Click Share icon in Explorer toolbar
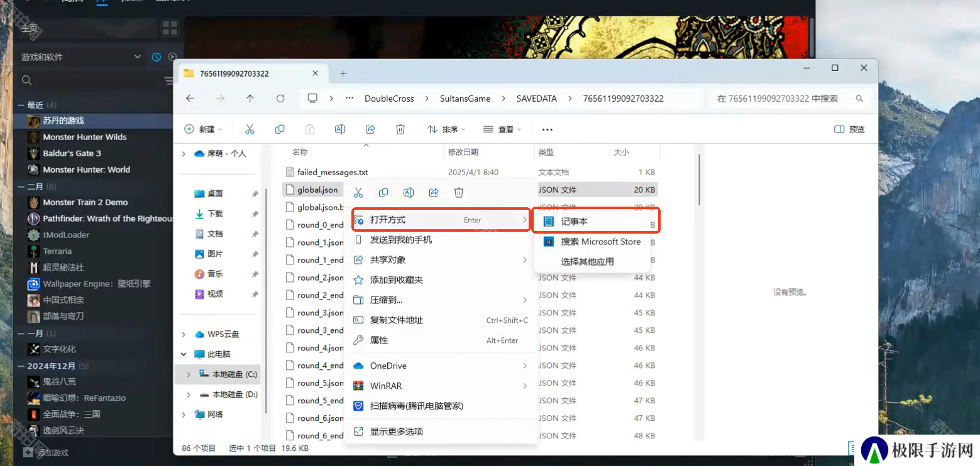Screen dimensions: 980x466 pos(370,129)
